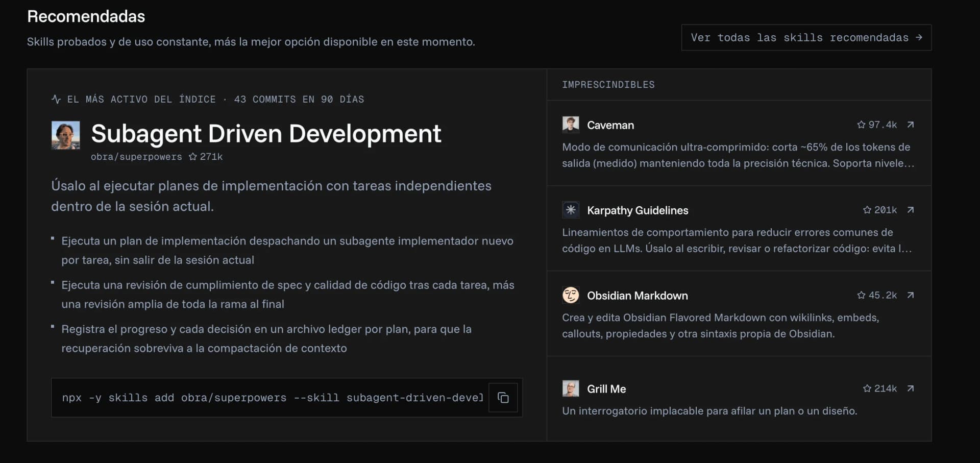Click the 45.2k star count
Viewport: 980px width, 463px height.
[883, 295]
